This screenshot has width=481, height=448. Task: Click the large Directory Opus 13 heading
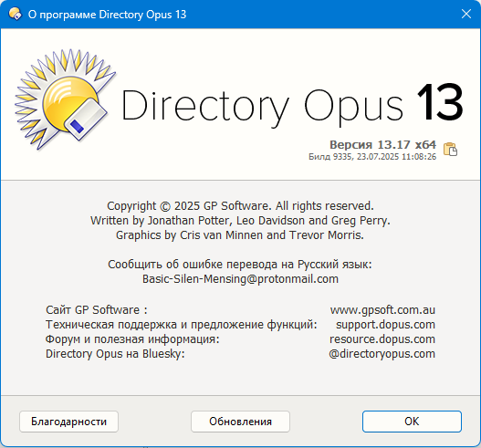tap(292, 106)
